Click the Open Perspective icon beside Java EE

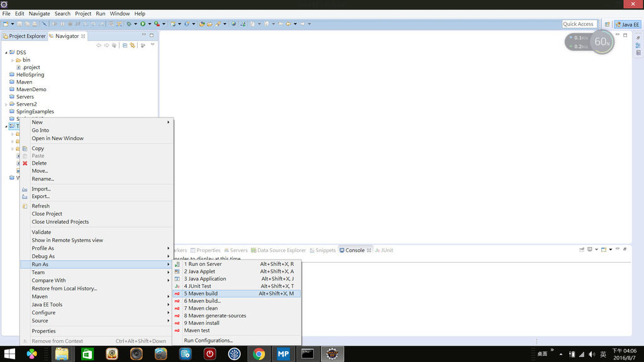607,25
